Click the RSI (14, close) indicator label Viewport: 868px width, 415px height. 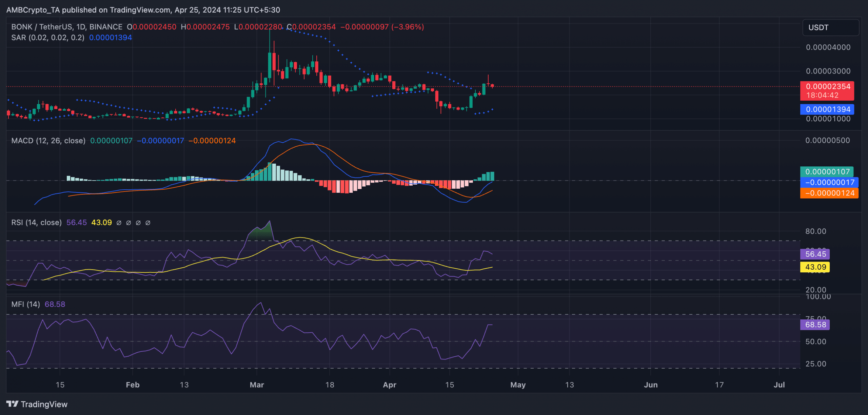click(x=37, y=222)
